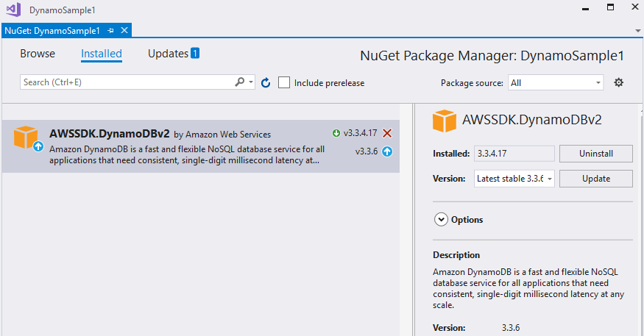The width and height of the screenshot is (644, 336).
Task: Open the document tab list dropdown arrow
Action: coord(637,31)
